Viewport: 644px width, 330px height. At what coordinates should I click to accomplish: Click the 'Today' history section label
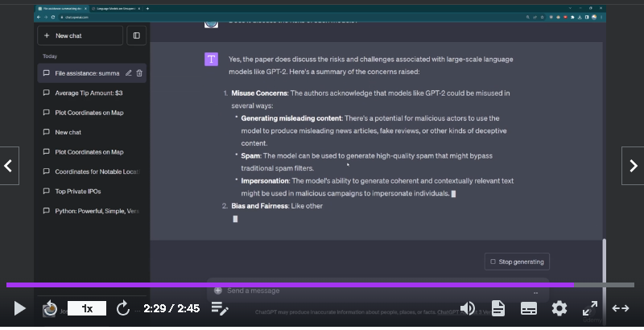coord(50,56)
